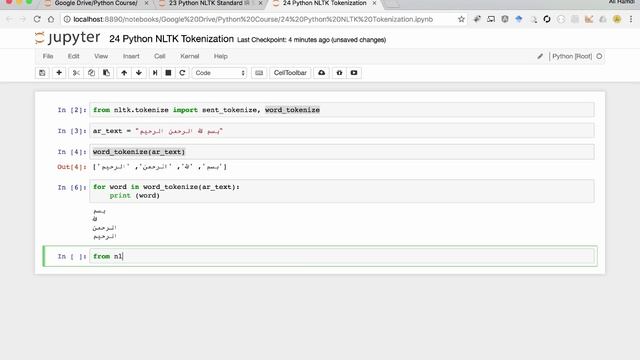Switch to Google Drive/Python Course tab
Screen dimensions: 640x360
(x=96, y=3)
